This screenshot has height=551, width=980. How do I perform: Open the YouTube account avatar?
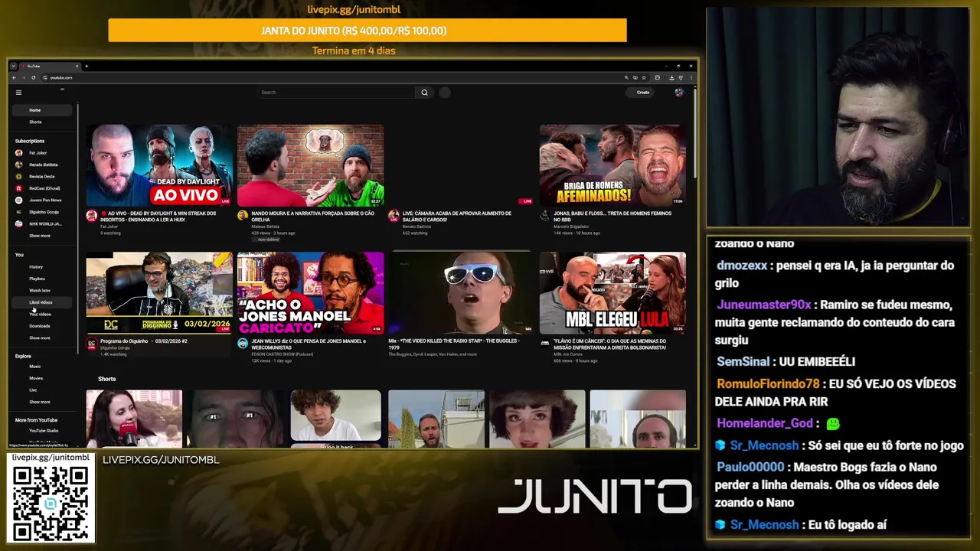tap(678, 93)
